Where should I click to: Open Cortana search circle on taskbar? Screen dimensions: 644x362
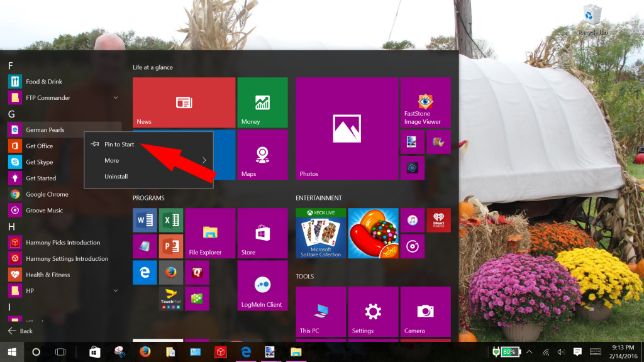(36, 352)
